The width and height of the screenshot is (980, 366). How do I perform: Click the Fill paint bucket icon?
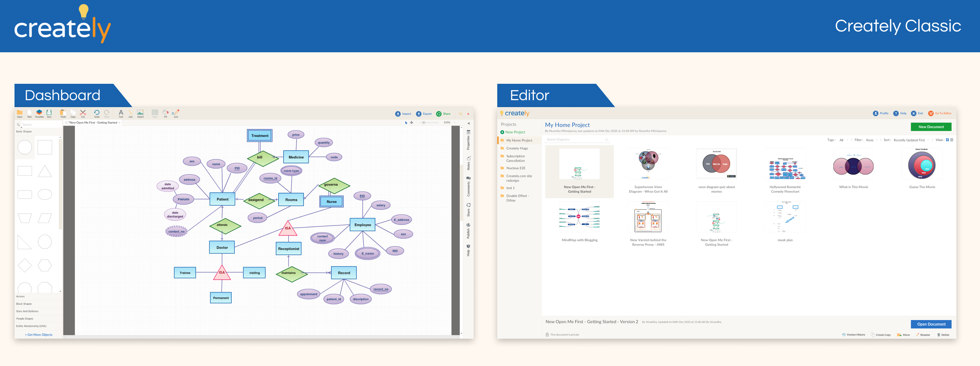(x=165, y=113)
